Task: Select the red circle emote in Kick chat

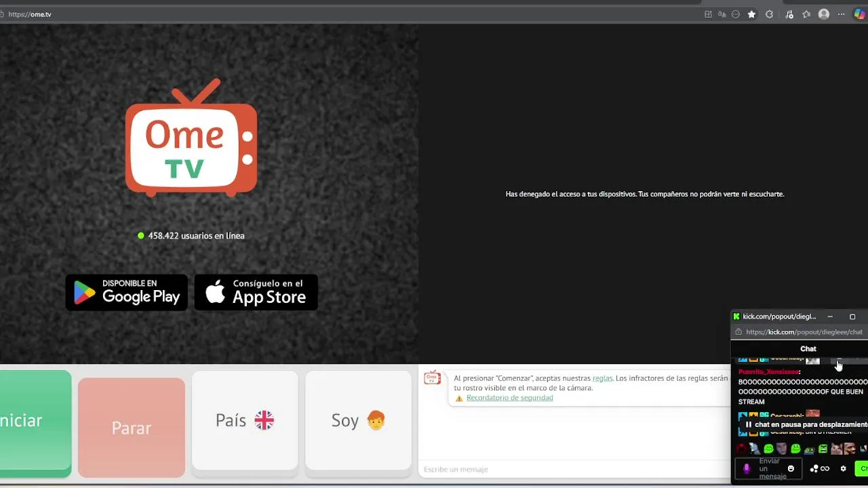Action: coord(741,449)
